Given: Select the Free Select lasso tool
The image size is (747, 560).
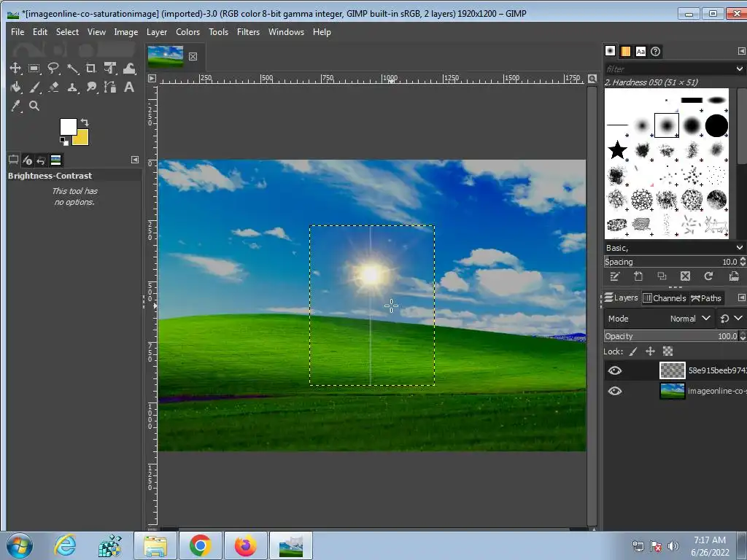Looking at the screenshot, I should click(53, 69).
